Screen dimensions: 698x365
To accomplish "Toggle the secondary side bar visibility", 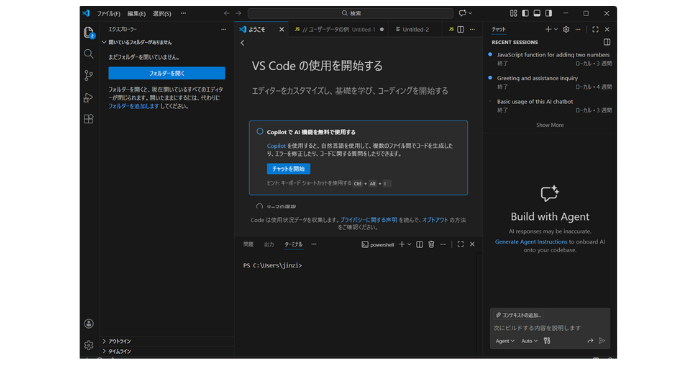I will tap(548, 13).
